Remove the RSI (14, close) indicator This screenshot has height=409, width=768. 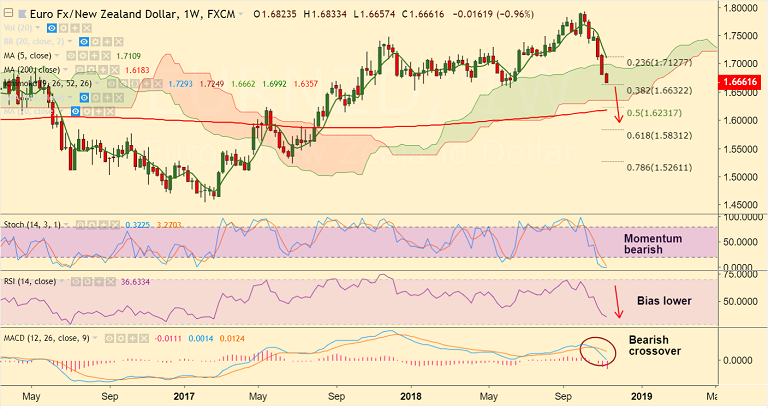(111, 282)
